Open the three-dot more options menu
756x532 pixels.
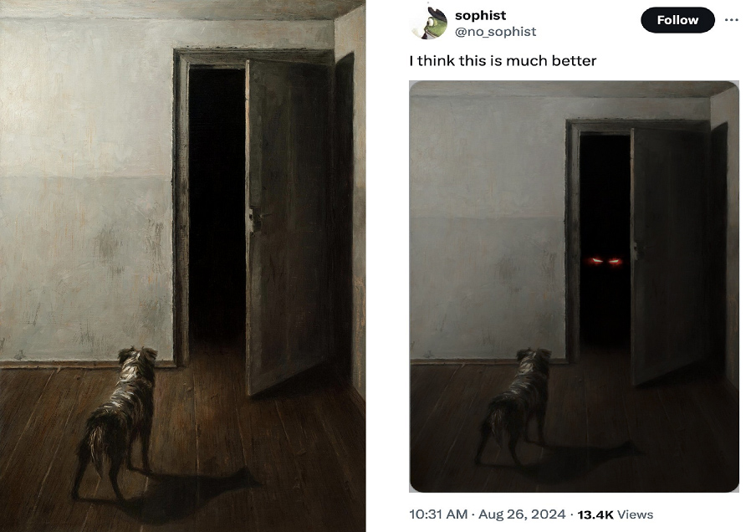(x=732, y=20)
